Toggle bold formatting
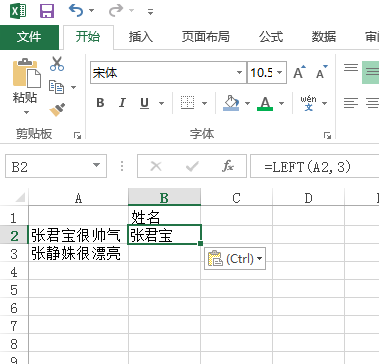379x364 pixels. [x=100, y=103]
